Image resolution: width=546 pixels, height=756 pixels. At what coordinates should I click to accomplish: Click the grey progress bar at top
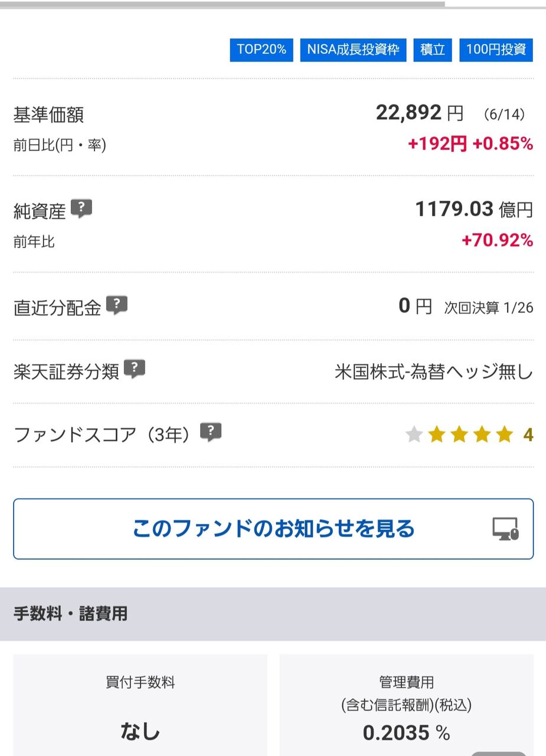222,4
